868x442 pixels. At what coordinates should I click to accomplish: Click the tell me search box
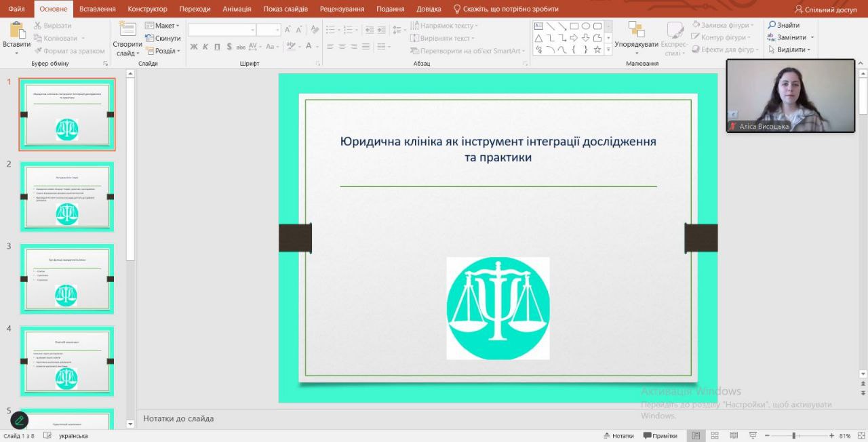pos(506,9)
